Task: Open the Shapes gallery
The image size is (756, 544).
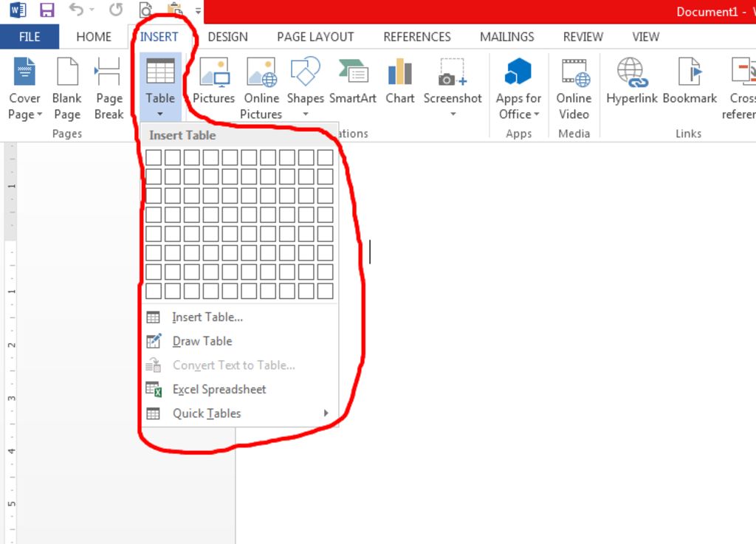Action: pos(305,87)
